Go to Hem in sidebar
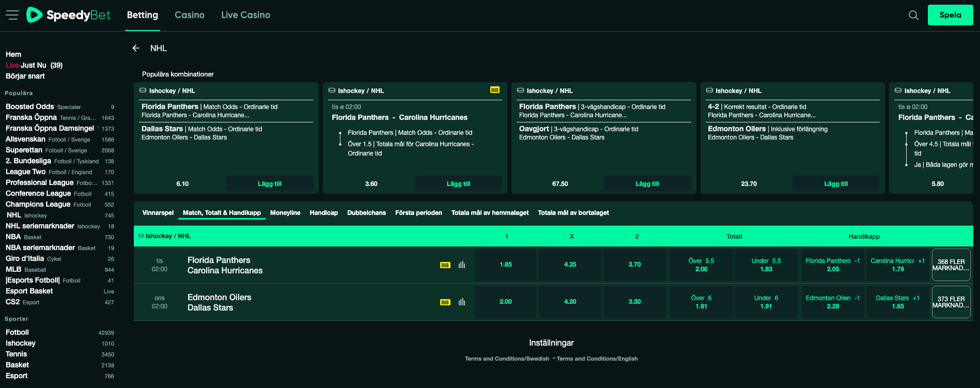Viewport: 980px width, 388px height. [13, 54]
